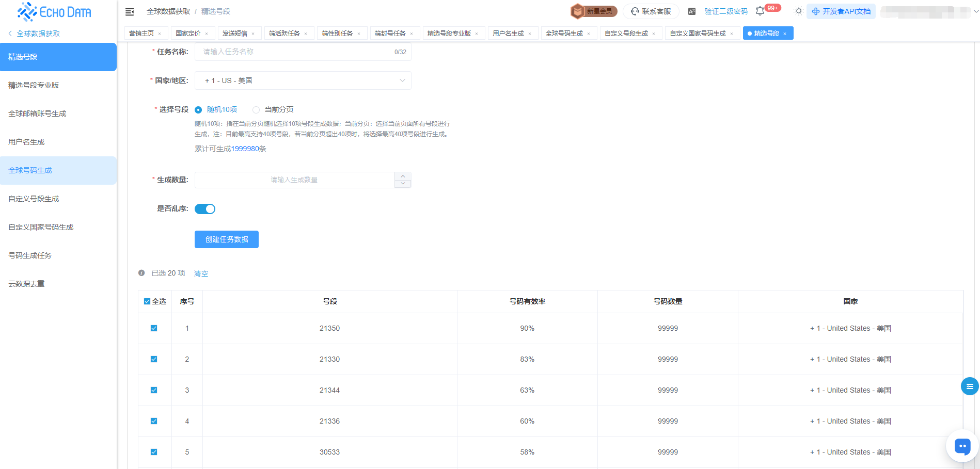Switch to 筛活跃任务 tab
The image size is (980, 469).
point(284,34)
